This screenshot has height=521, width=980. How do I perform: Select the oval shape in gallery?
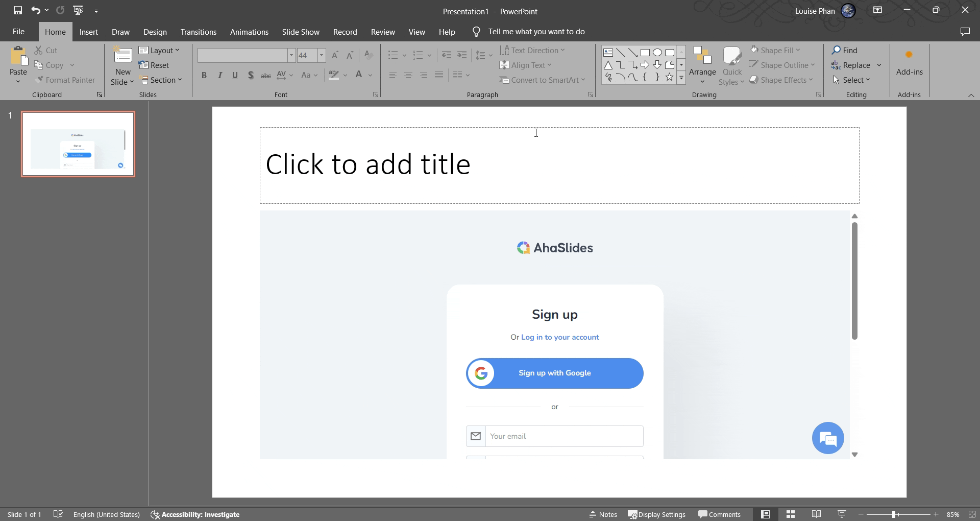coord(657,53)
